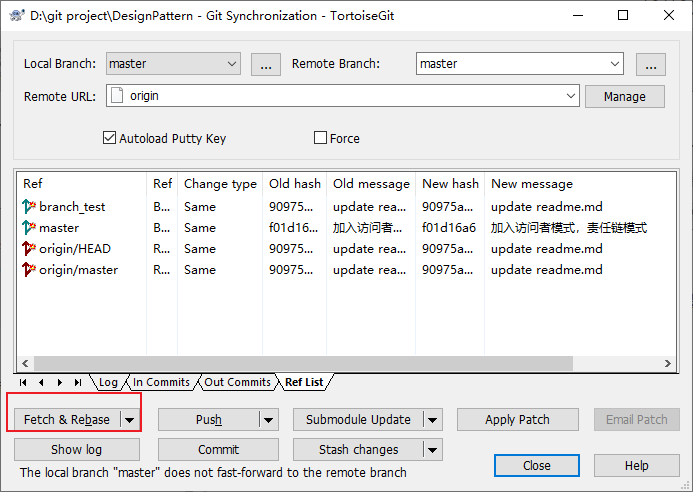The height and width of the screenshot is (492, 693).
Task: Click the master ref row icon
Action: (x=29, y=228)
